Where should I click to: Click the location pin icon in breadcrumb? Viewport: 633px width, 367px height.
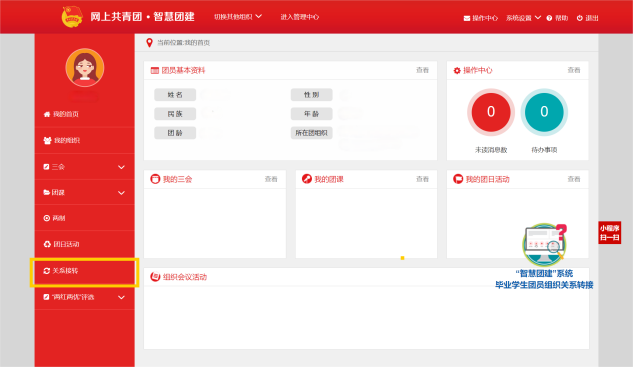149,42
